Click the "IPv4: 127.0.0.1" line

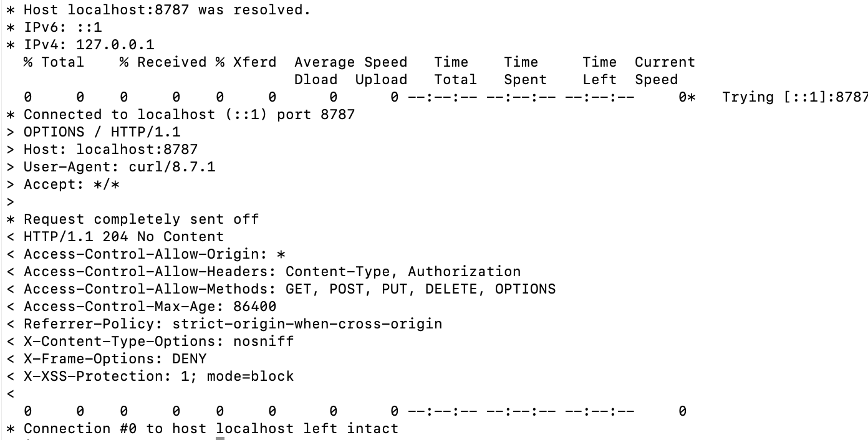[89, 45]
